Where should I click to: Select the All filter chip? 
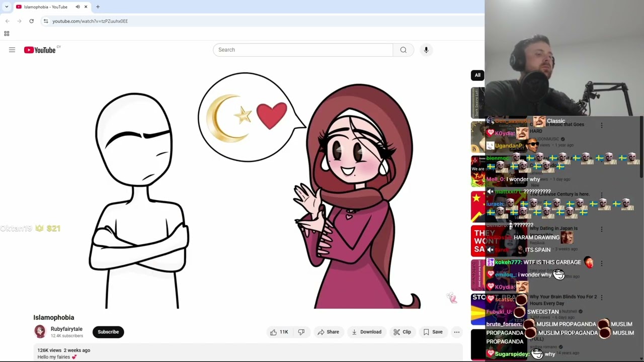pos(477,75)
